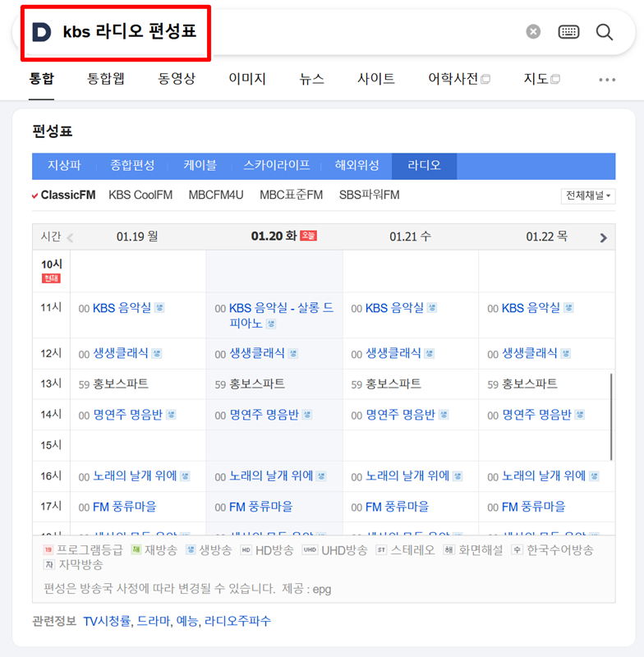644x657 pixels.
Task: Go to previous dates with left arrow
Action: (x=70, y=238)
